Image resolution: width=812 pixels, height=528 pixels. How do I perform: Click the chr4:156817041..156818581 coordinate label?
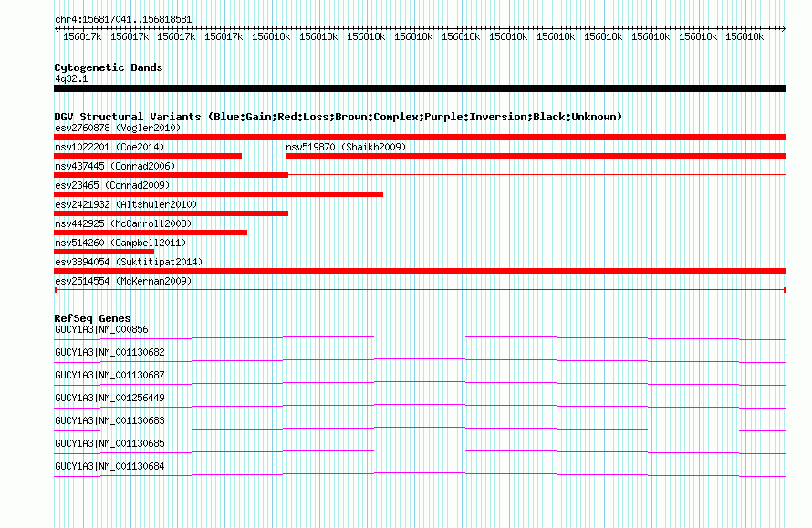(123, 20)
